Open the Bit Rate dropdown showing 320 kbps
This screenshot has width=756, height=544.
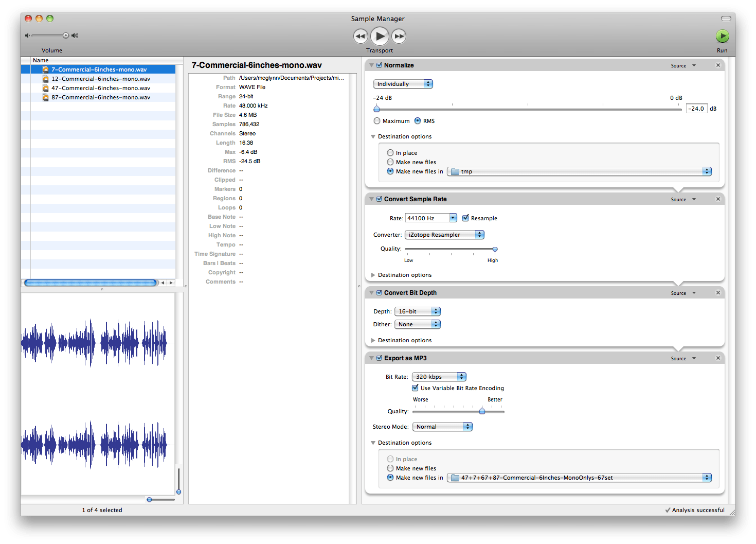click(x=439, y=376)
